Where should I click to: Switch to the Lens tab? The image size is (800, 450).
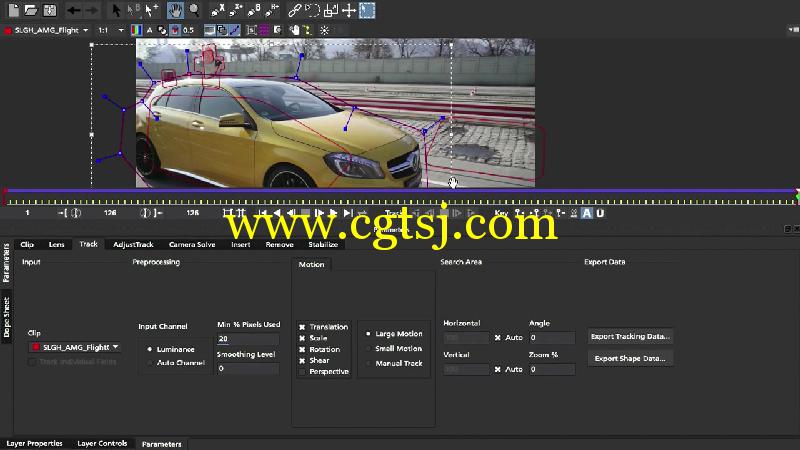click(57, 244)
